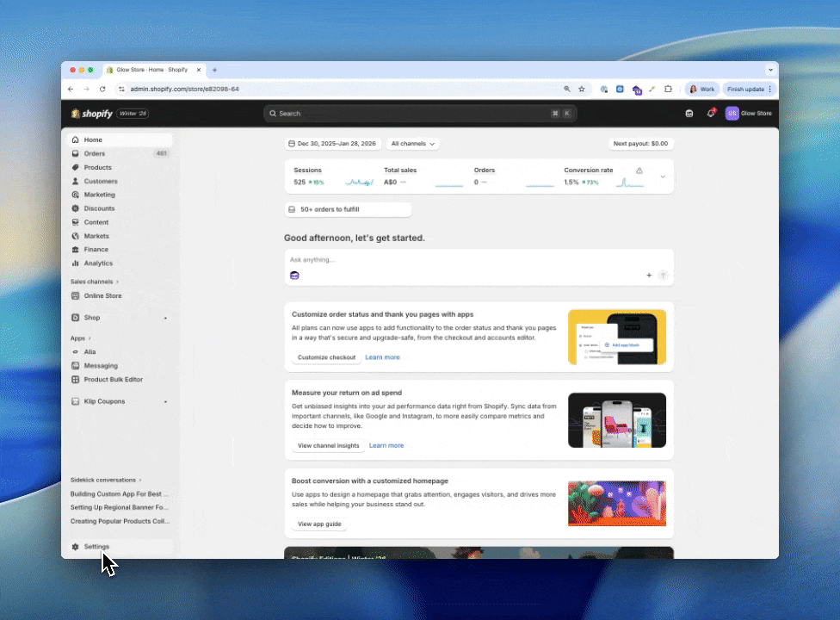Expand the Klip Coupons app entry
Screen dimensions: 840x620
tap(165, 401)
